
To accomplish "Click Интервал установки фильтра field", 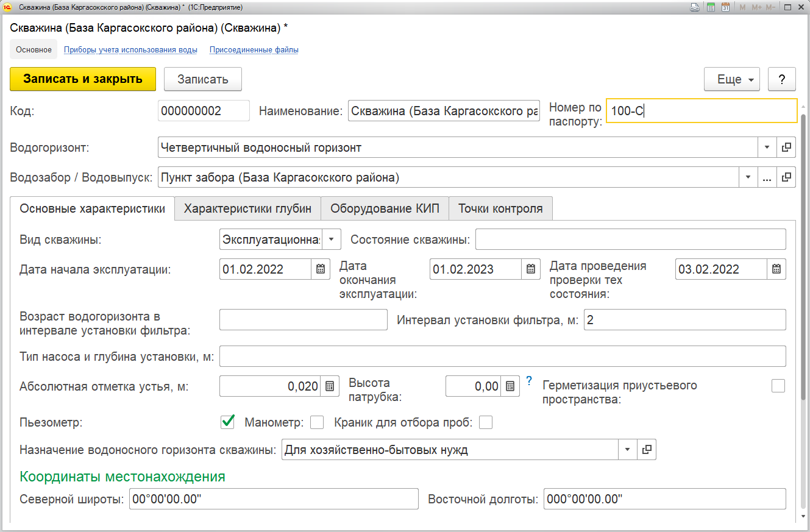I will 685,319.
